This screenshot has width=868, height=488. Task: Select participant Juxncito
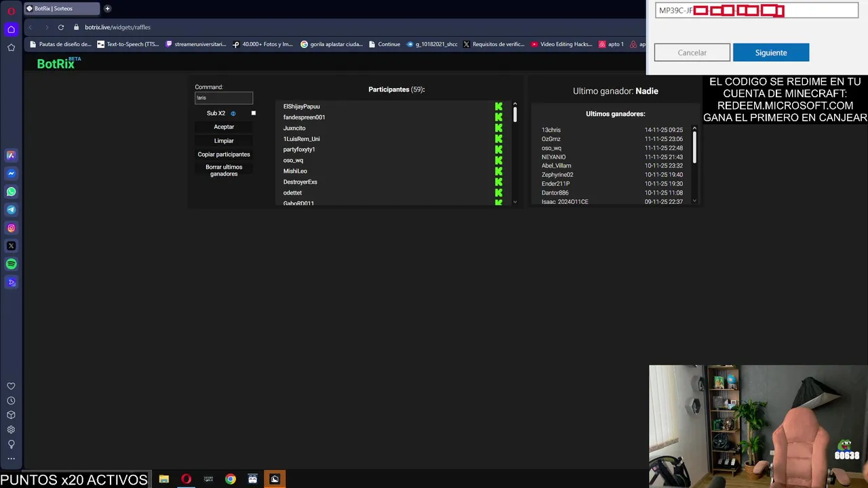[294, 128]
